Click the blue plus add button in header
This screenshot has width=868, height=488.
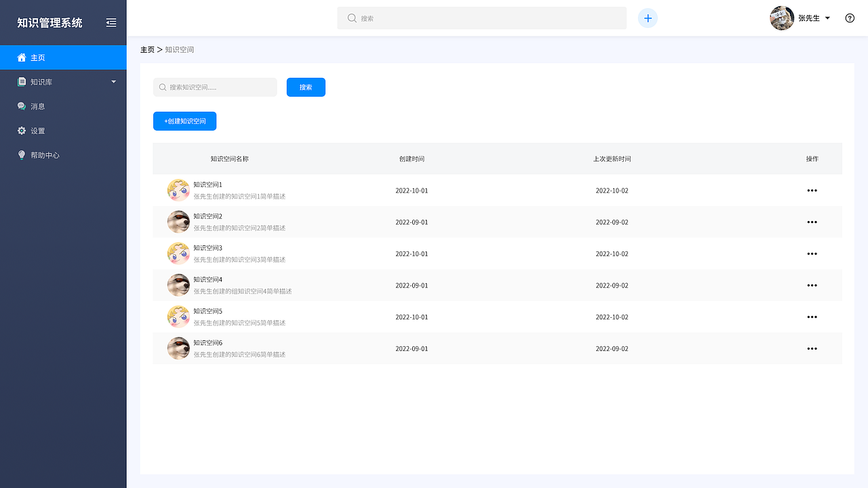pos(648,18)
